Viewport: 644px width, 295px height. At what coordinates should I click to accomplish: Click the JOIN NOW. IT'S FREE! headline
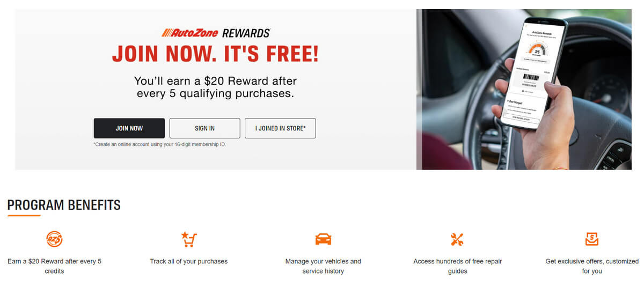(x=215, y=54)
